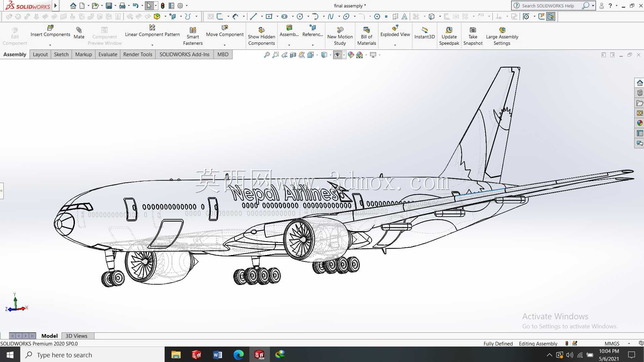This screenshot has width=644, height=362.
Task: Create a new document with the New icon
Action: (82, 6)
